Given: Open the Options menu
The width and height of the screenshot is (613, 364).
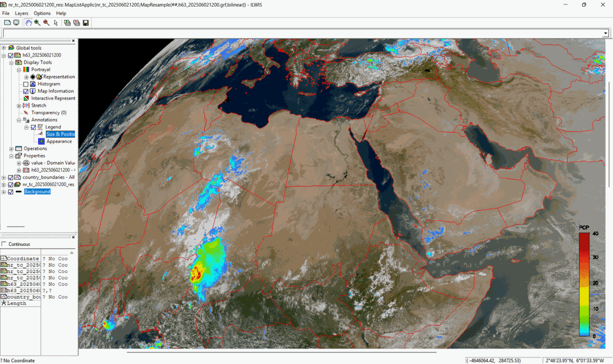Looking at the screenshot, I should click(42, 13).
